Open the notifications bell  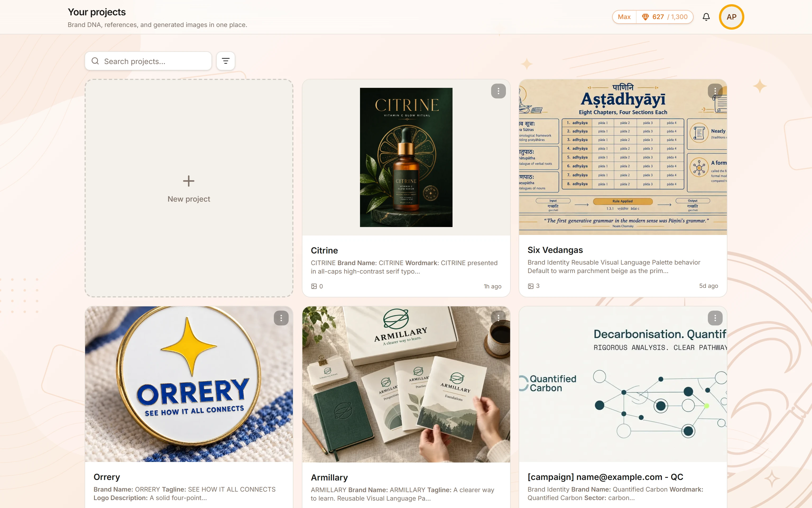[x=706, y=17]
